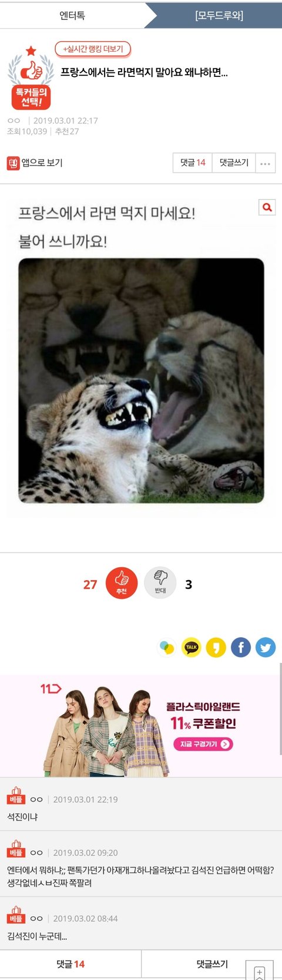Share post via Twitter icon
The height and width of the screenshot is (980, 282).
pos(266,647)
